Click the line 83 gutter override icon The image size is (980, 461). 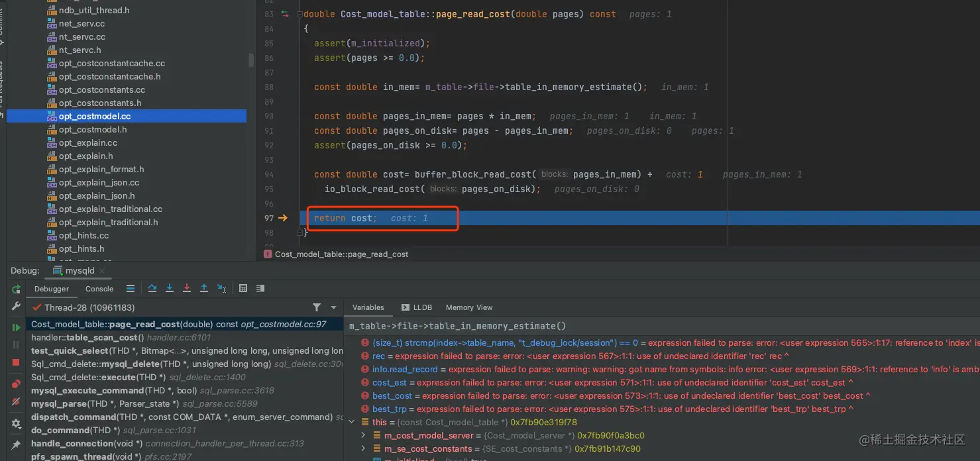click(x=285, y=14)
